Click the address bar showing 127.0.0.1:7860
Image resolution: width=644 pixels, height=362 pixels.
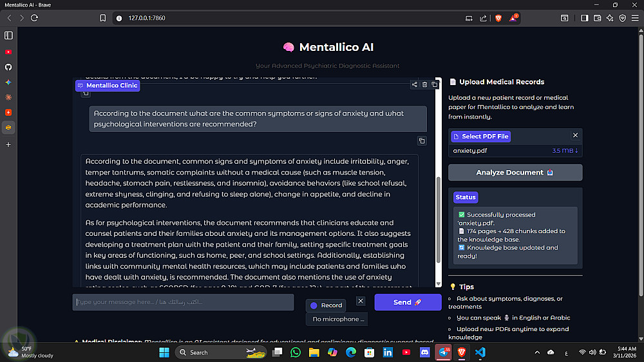[147, 18]
